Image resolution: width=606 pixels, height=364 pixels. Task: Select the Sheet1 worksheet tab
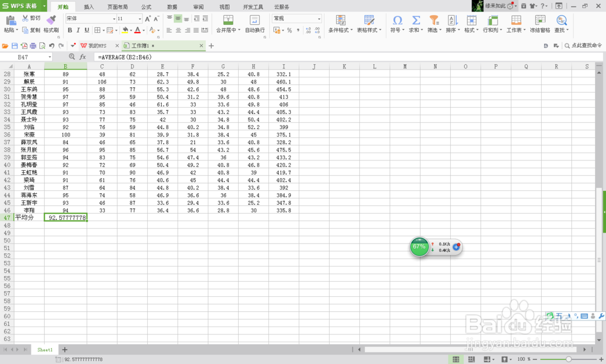pyautogui.click(x=45, y=349)
